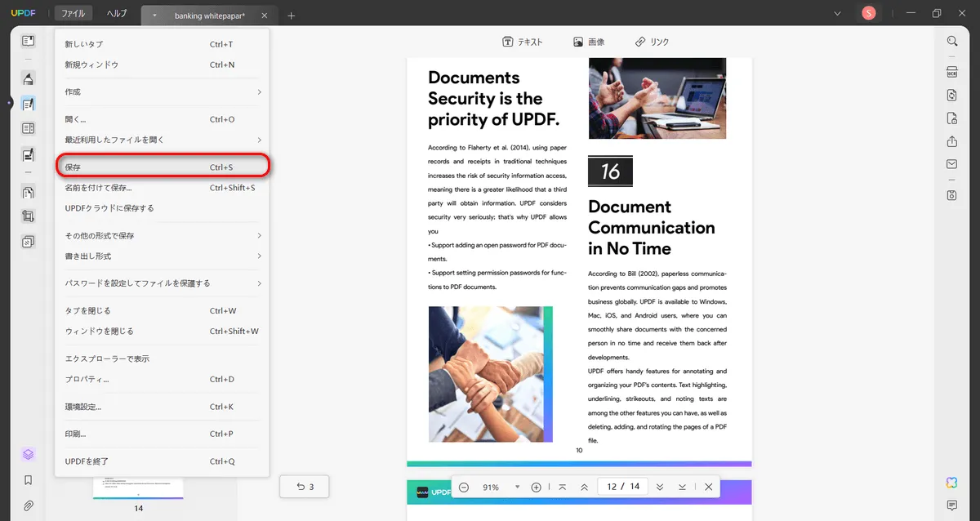Click the UPDF logo in title bar
The height and width of the screenshot is (521, 980).
tap(22, 14)
